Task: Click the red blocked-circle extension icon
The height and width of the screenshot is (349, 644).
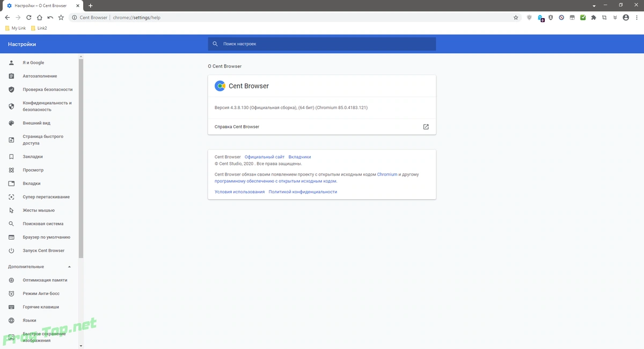Action: tap(561, 17)
